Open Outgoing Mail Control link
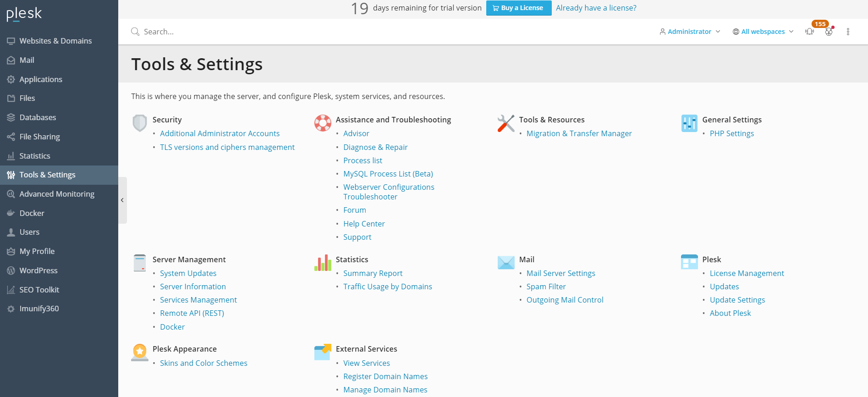This screenshot has width=868, height=397. click(565, 300)
